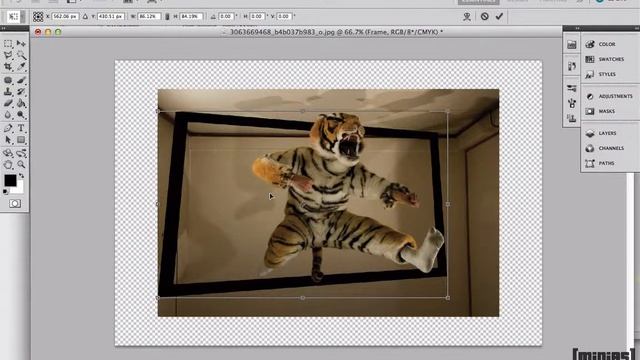Select the Pen tool
Image resolution: width=640 pixels, height=360 pixels.
click(x=8, y=128)
